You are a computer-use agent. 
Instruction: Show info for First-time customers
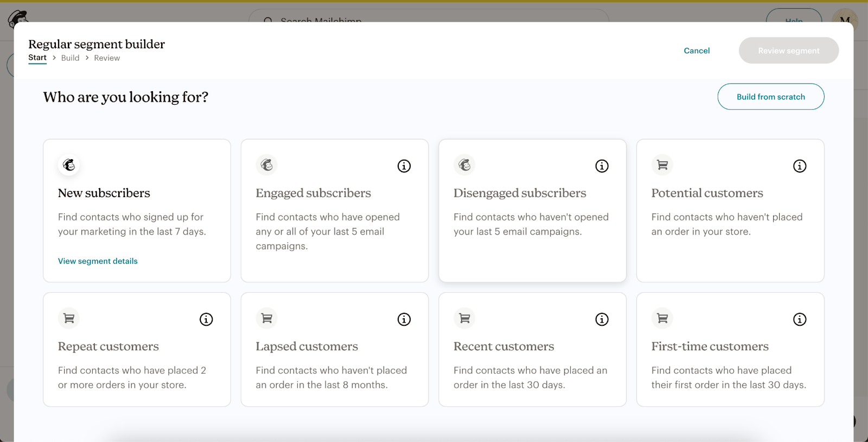[800, 319]
